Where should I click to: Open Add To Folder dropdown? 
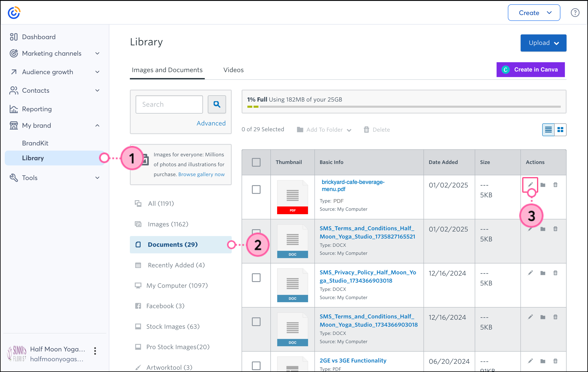click(x=324, y=130)
